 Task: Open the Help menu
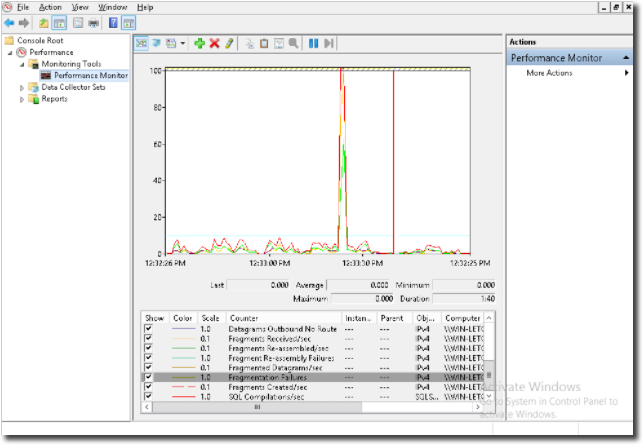coord(145,7)
